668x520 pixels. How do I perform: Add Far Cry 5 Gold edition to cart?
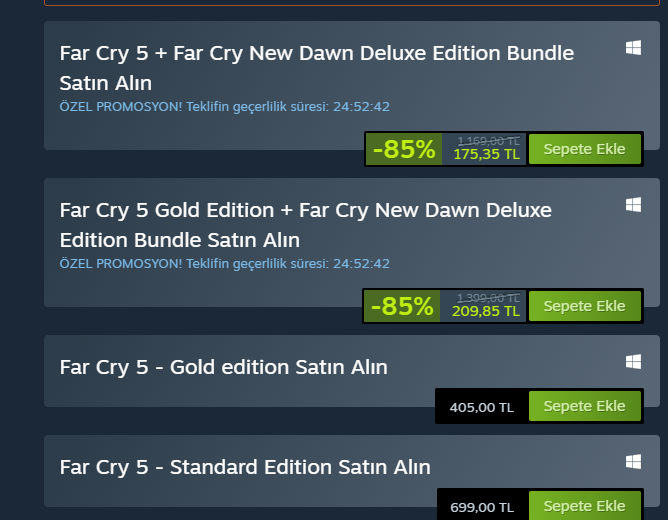click(x=584, y=406)
